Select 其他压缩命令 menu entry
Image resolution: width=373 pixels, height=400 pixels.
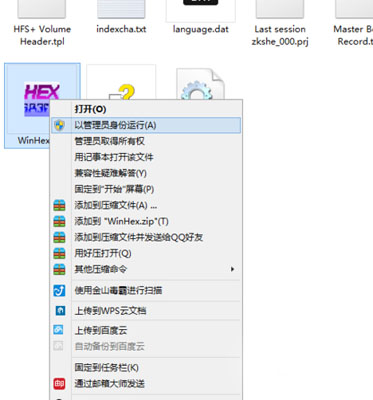[146, 269]
